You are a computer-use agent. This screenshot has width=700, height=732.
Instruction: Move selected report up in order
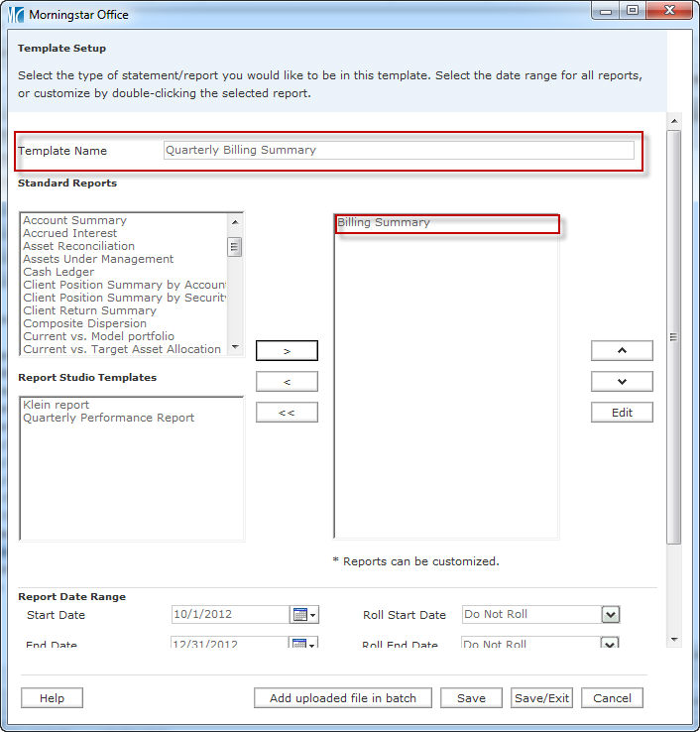click(x=622, y=351)
